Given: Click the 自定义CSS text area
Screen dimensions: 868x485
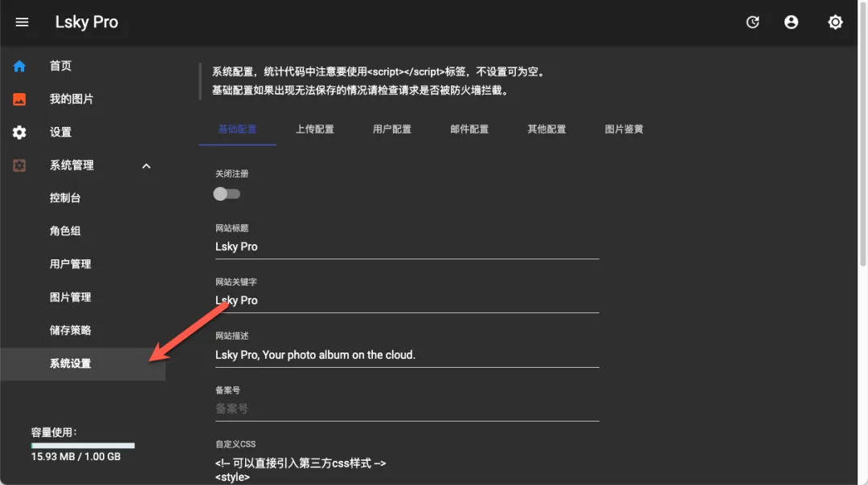Looking at the screenshot, I should pos(407,470).
